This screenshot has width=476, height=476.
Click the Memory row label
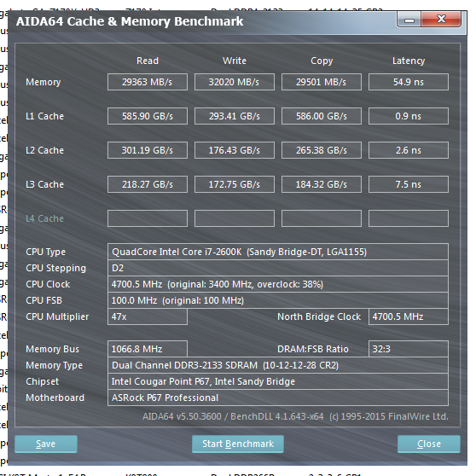click(x=44, y=82)
